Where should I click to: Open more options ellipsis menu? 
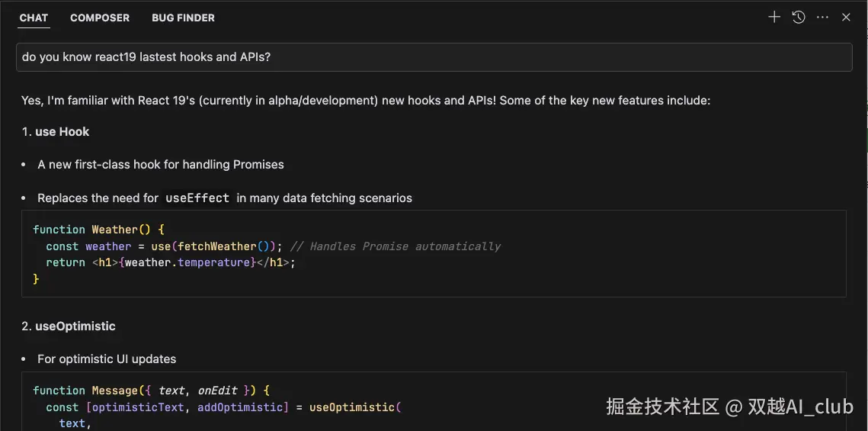[x=822, y=18]
